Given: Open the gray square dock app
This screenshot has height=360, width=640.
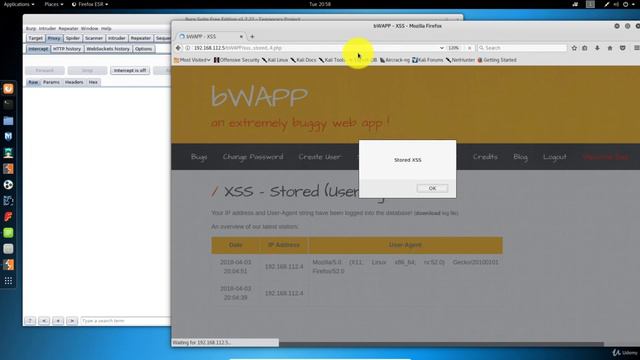Looking at the screenshot, I should (8, 249).
